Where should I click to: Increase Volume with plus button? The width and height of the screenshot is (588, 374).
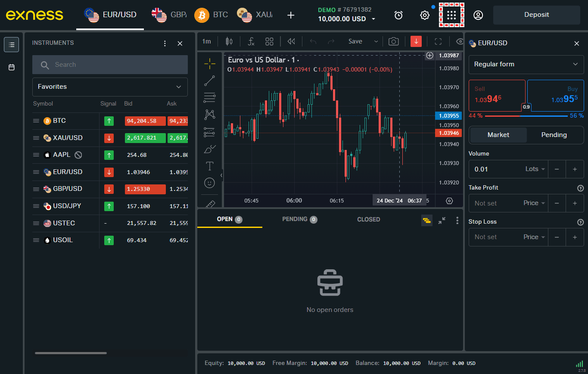(575, 169)
